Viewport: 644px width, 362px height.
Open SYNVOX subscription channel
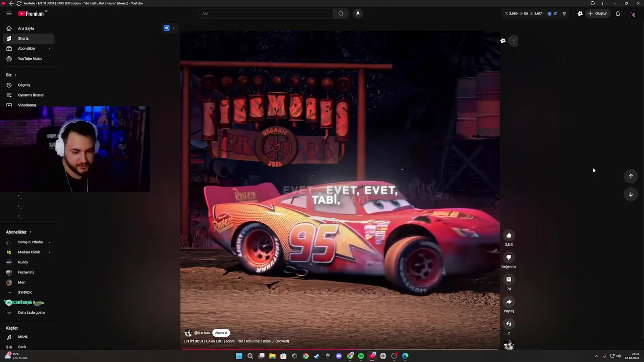click(x=29, y=293)
